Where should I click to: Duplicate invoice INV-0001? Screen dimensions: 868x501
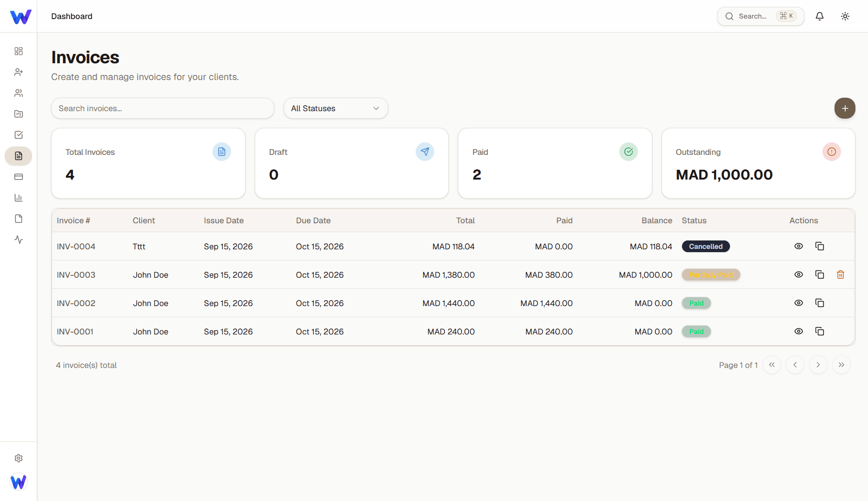[x=820, y=331]
